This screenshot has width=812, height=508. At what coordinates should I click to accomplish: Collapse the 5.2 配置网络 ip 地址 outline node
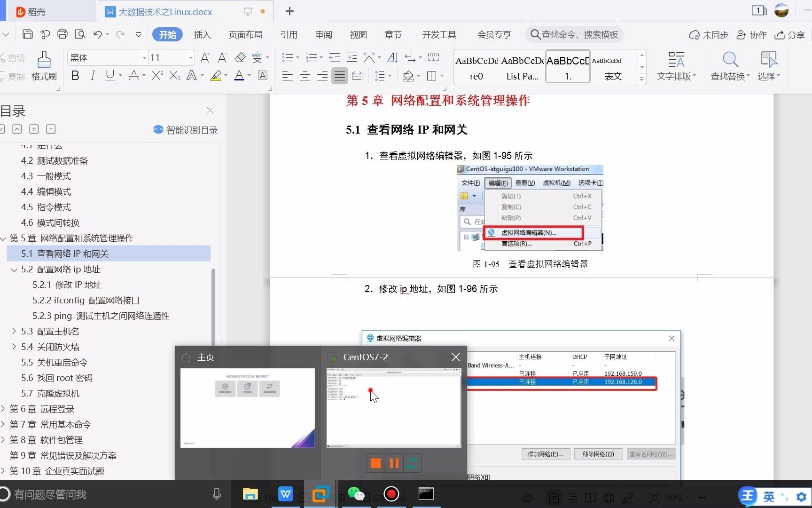pyautogui.click(x=14, y=270)
